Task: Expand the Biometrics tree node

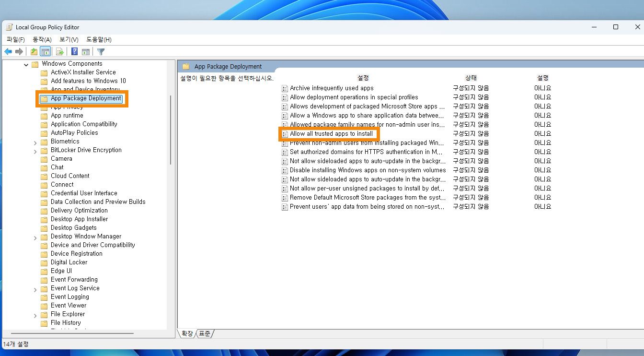Action: 35,142
